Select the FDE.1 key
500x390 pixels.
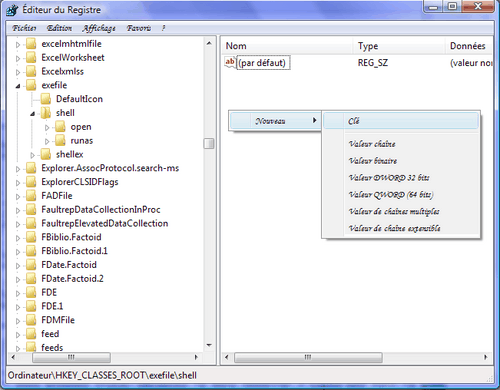click(52, 306)
